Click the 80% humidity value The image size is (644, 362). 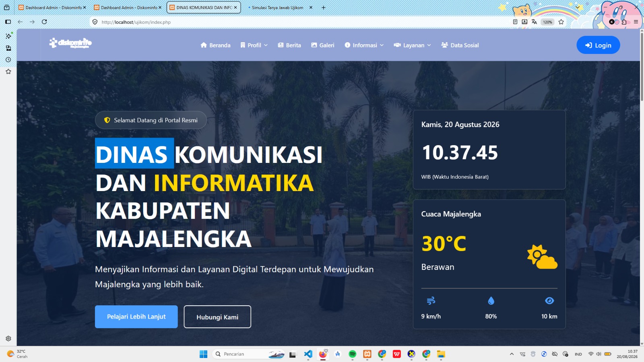tap(491, 317)
